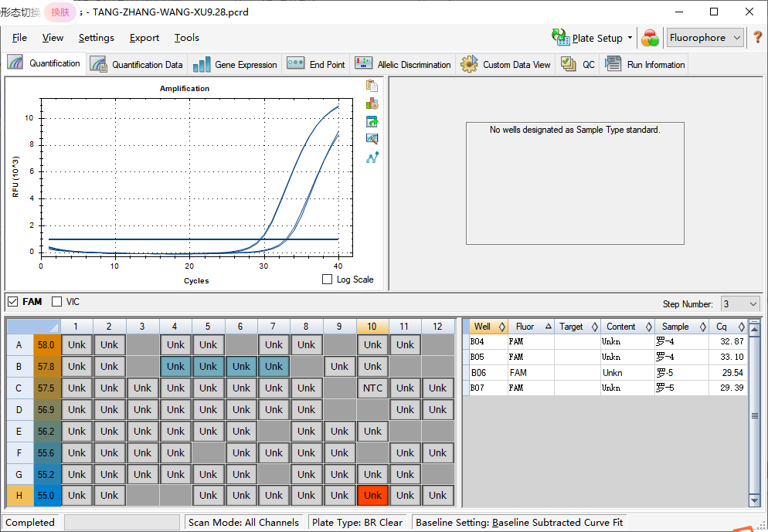Viewport: 768px width, 532px height.
Task: Click the chart zoom magnifier icon
Action: (x=372, y=139)
